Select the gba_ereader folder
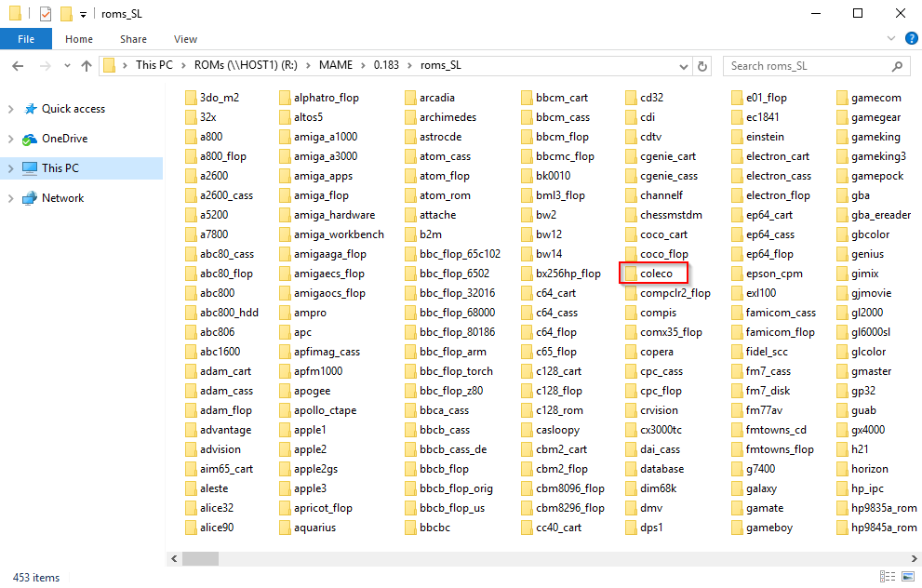Screen dimensions: 922x588 click(x=874, y=215)
